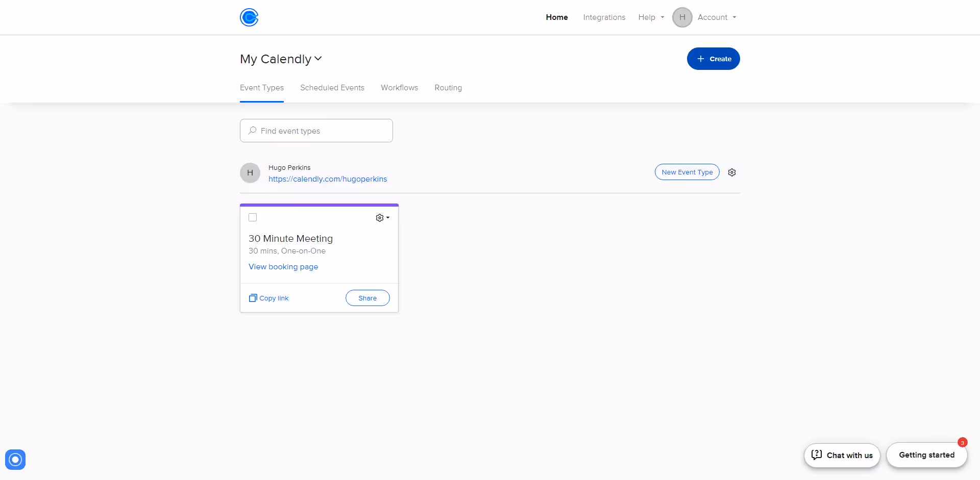Click search magnifier icon in Find field
980x480 pixels.
tap(252, 131)
